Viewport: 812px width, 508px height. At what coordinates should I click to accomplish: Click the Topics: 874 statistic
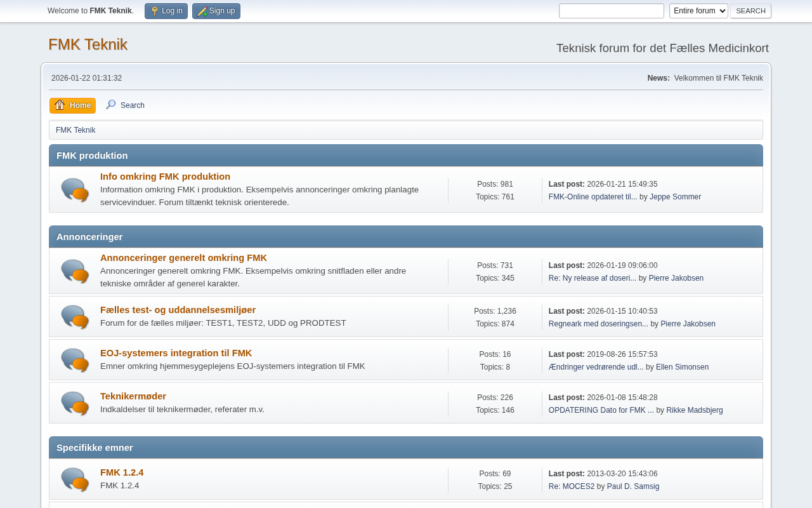(x=495, y=324)
